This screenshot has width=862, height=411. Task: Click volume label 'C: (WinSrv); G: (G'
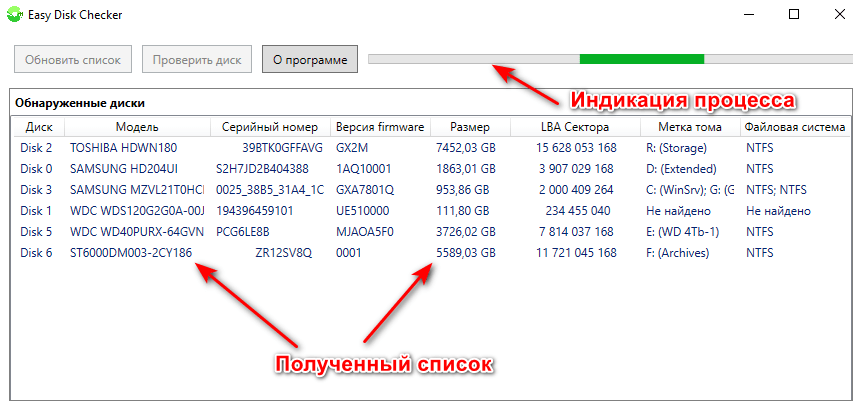tap(690, 190)
